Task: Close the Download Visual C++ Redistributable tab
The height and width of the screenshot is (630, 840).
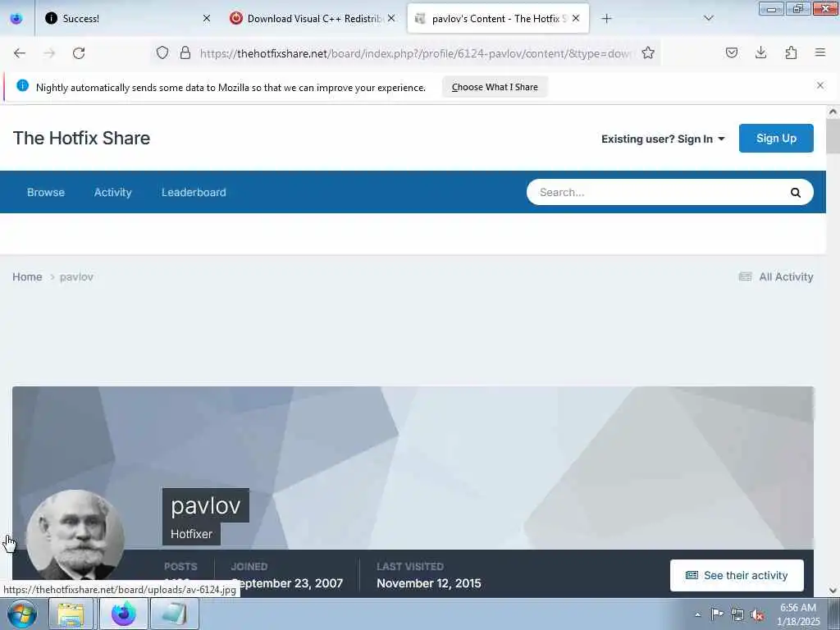Action: tap(391, 18)
